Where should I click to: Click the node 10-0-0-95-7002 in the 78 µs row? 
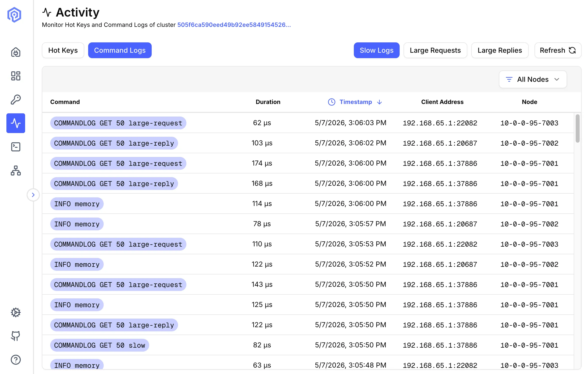tap(529, 224)
